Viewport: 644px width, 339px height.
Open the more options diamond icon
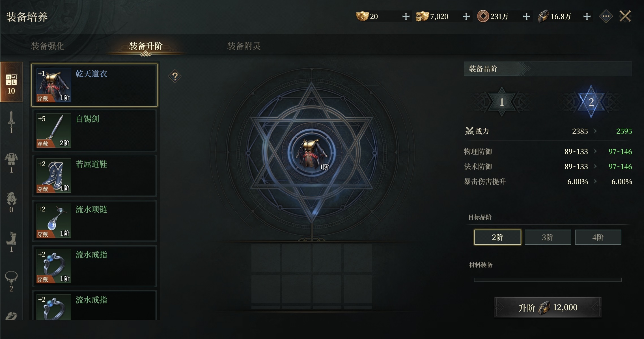pos(606,16)
